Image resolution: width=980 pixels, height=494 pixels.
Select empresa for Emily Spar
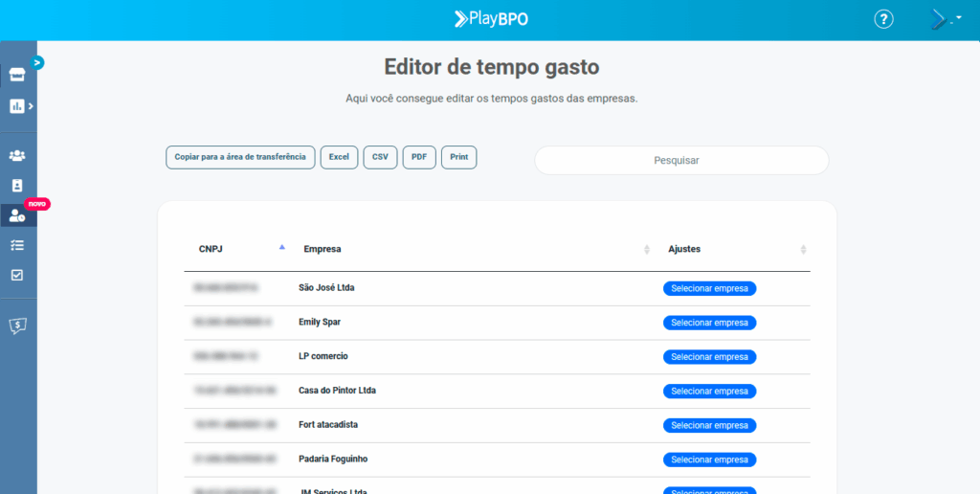pyautogui.click(x=709, y=323)
